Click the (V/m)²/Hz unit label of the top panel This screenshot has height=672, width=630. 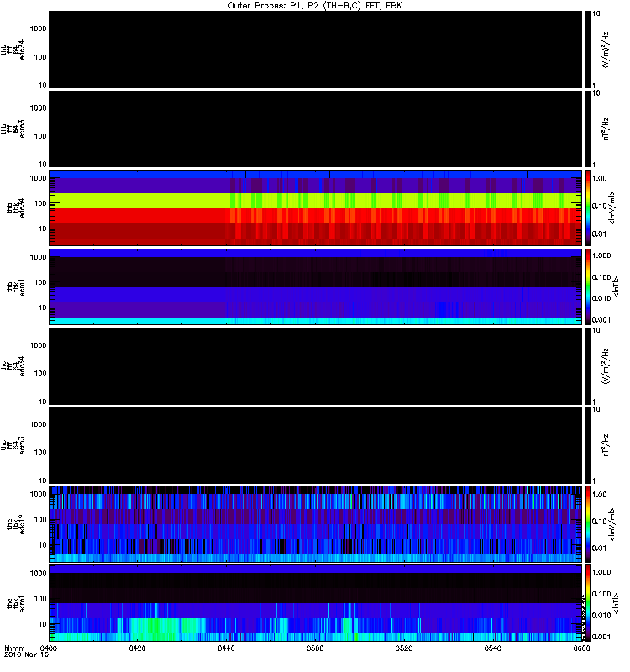click(606, 50)
